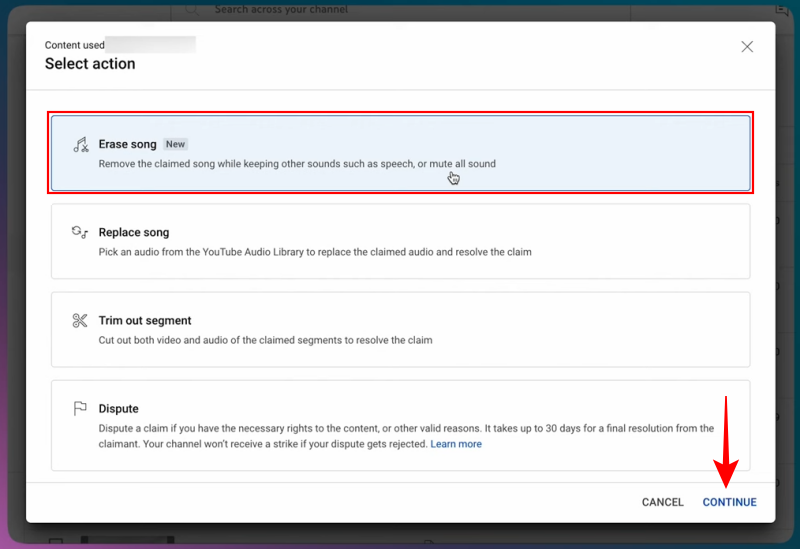800x549 pixels.
Task: Click the Search across your channel field
Action: 281,10
